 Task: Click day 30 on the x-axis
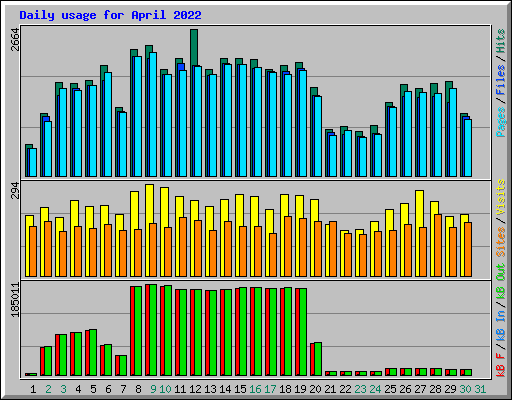pyautogui.click(x=465, y=389)
